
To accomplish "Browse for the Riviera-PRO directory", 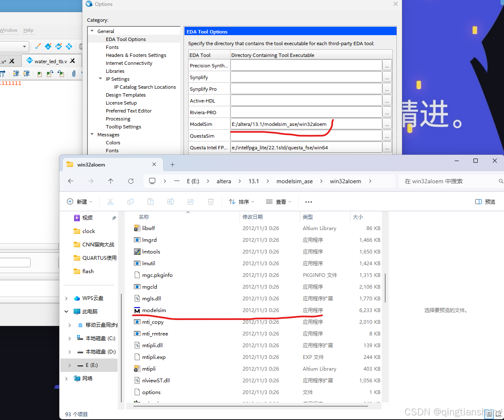I will pyautogui.click(x=387, y=113).
